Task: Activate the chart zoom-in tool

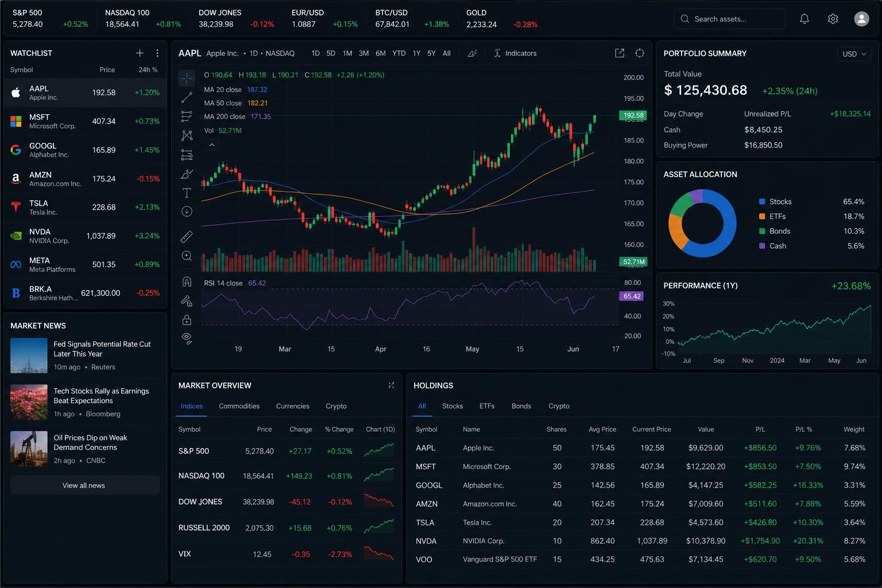Action: tap(187, 256)
